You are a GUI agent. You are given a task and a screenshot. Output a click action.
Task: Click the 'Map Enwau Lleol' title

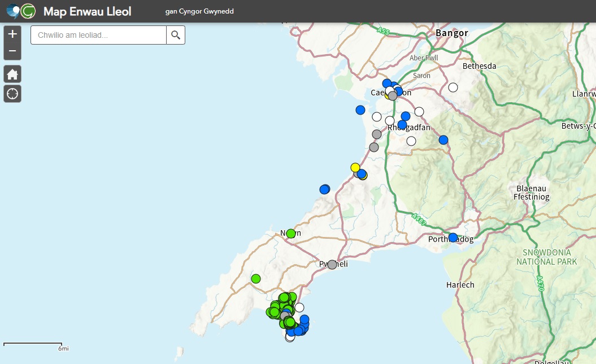tap(87, 11)
